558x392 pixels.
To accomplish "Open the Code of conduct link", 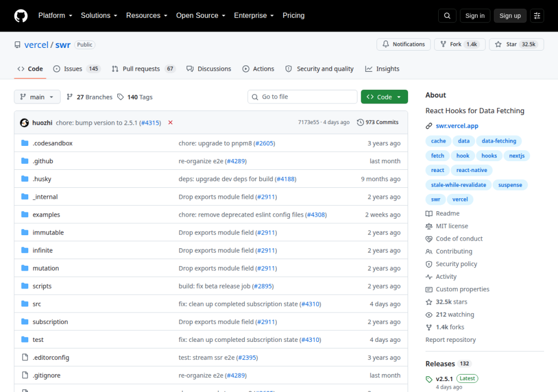I will pyautogui.click(x=454, y=238).
